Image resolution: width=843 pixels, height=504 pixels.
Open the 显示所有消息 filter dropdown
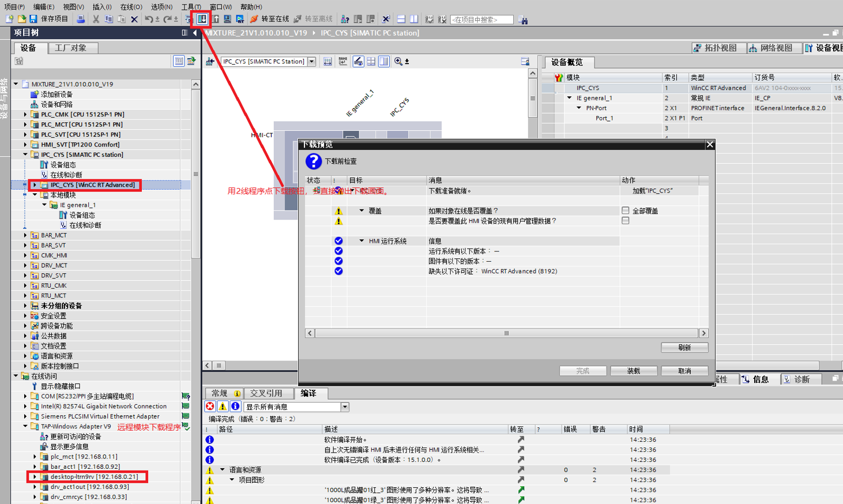pos(345,407)
